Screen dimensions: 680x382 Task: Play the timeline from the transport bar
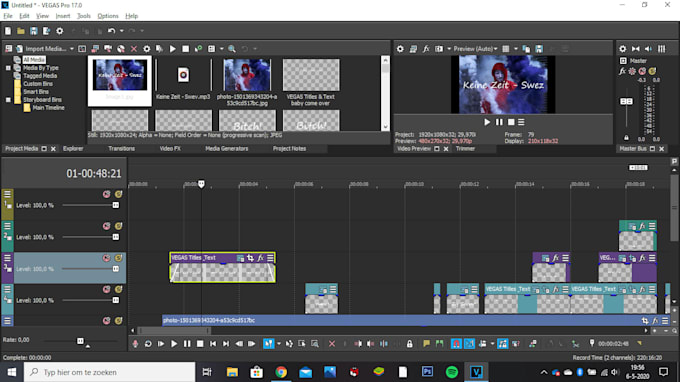click(x=174, y=344)
